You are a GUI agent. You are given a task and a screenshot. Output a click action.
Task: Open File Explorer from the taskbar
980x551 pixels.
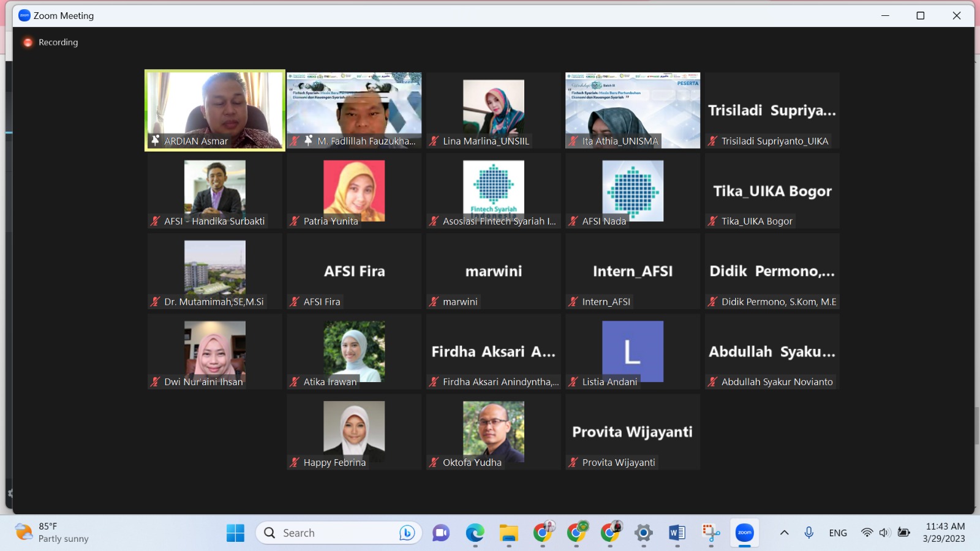pyautogui.click(x=508, y=533)
